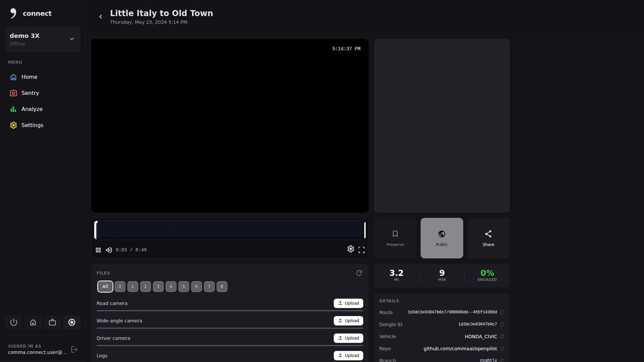Open the Sentry menu item
The height and width of the screenshot is (362, 644).
[x=30, y=93]
